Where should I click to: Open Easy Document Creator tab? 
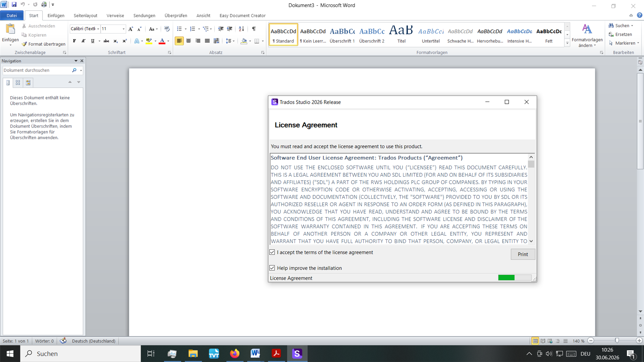[243, 15]
